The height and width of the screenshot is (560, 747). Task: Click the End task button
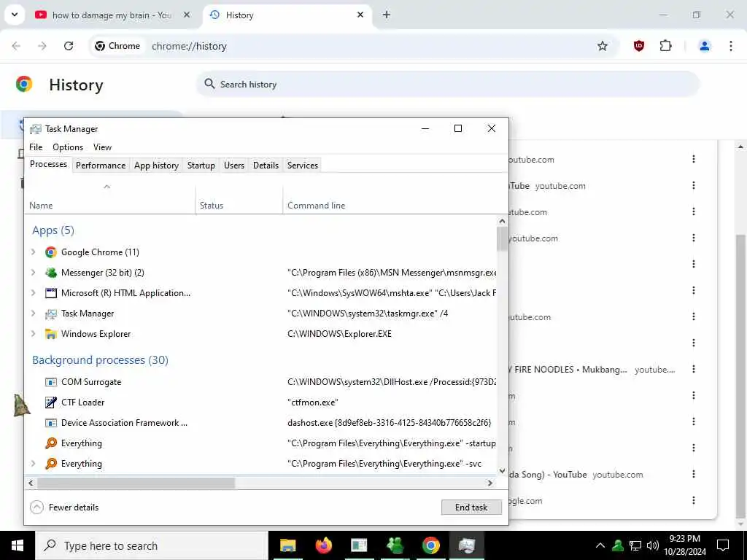(x=471, y=507)
